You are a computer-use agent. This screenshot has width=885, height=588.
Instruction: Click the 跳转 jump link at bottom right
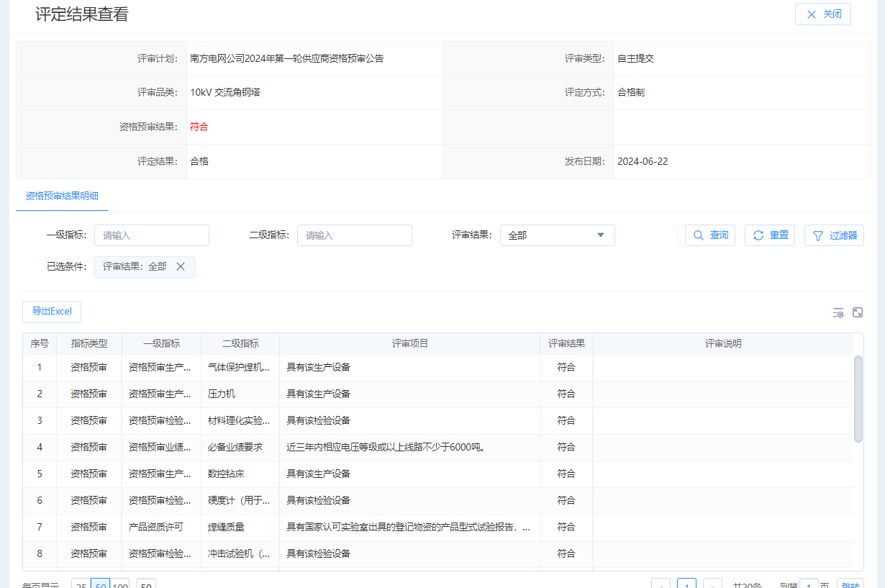[x=851, y=584]
